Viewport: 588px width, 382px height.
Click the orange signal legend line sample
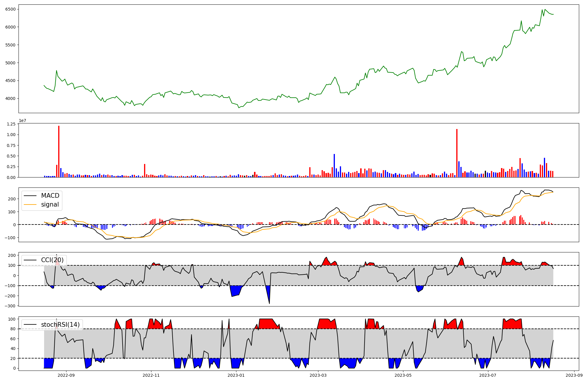[30, 205]
